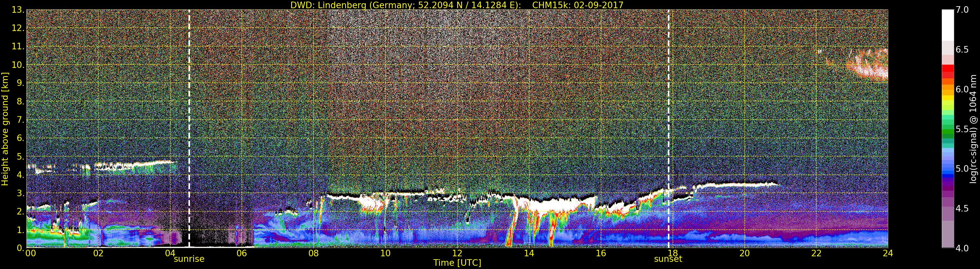Viewport: 980px width, 269px height.
Task: Click the "24" tick on the time axis
Action: [888, 253]
